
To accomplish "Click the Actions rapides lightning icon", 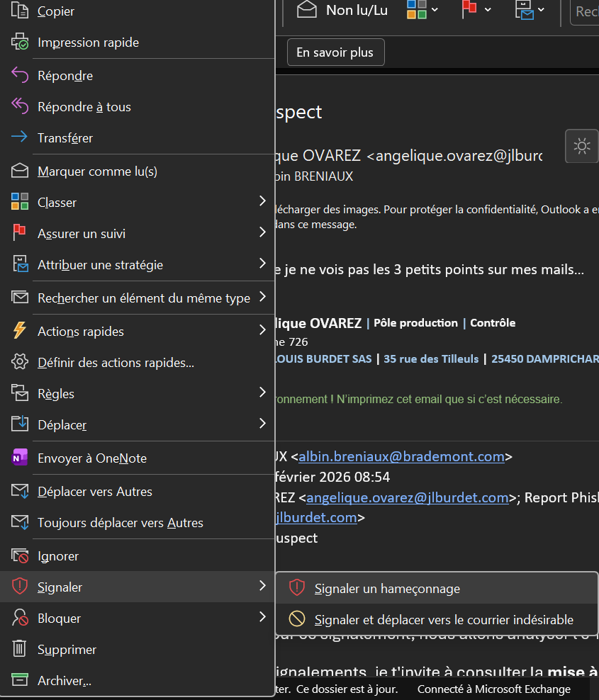I will point(20,330).
